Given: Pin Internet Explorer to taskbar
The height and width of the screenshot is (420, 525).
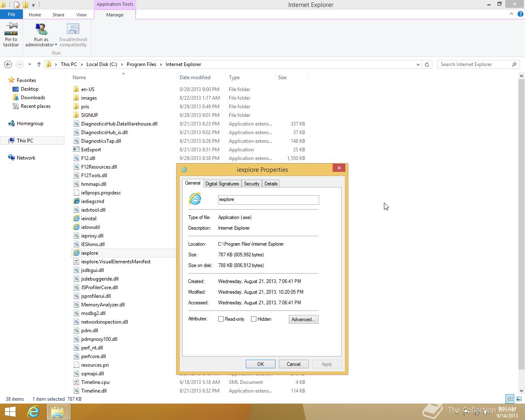Looking at the screenshot, I should tap(11, 35).
